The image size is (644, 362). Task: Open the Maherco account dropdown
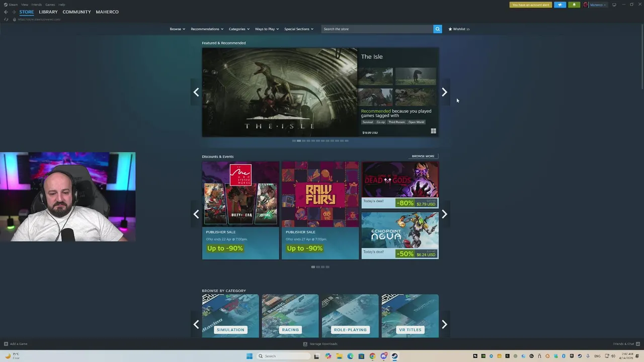coord(598,5)
